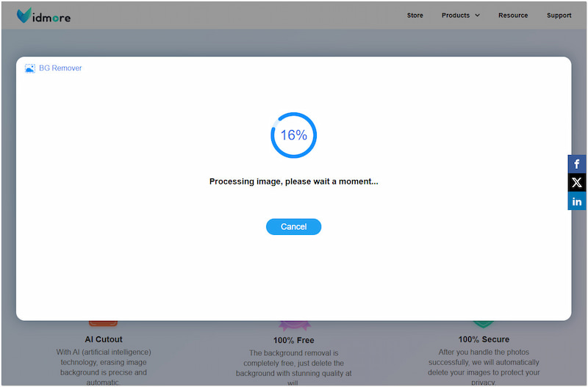The image size is (588, 387).
Task: Click the purple badge icon above 100% Free
Action: tap(293, 325)
